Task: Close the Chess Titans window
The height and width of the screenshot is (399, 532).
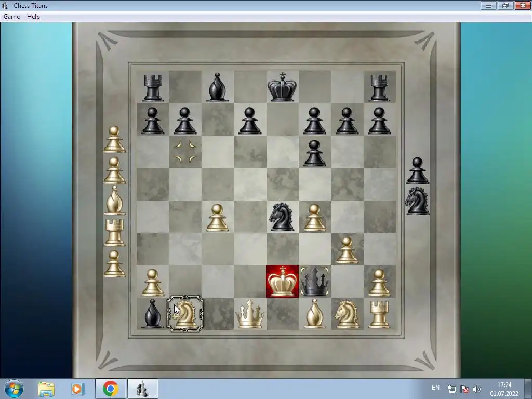Action: 523,5
